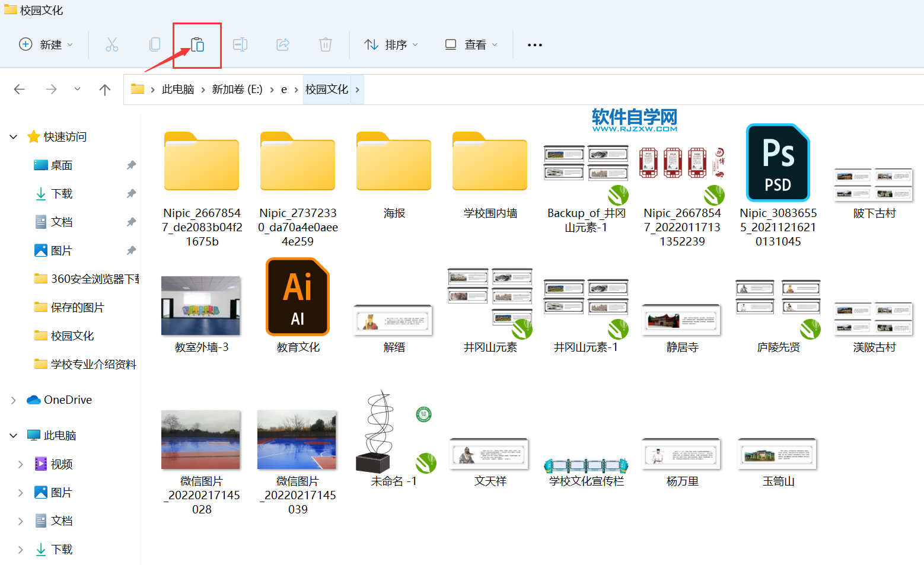The image size is (924, 565).
Task: Collapse the 快速访问 section
Action: (14, 137)
